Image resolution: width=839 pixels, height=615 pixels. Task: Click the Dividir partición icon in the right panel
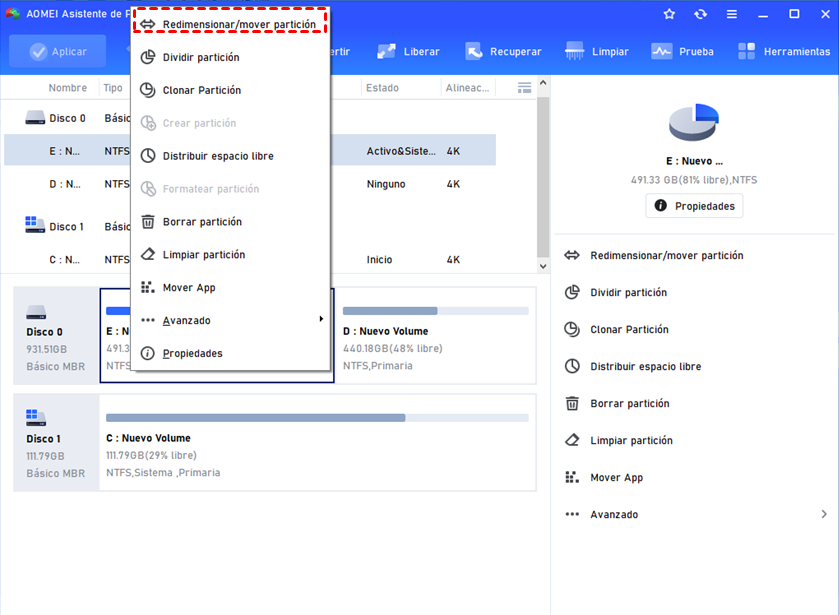572,292
